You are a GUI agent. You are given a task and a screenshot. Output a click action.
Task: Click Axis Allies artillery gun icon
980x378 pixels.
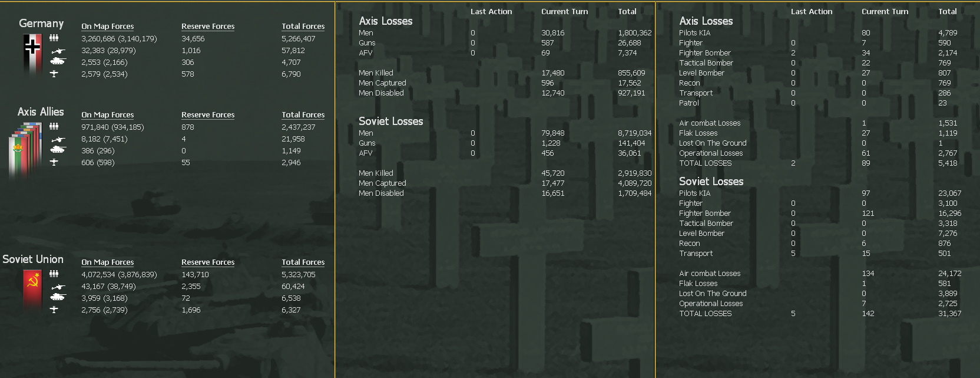click(58, 139)
